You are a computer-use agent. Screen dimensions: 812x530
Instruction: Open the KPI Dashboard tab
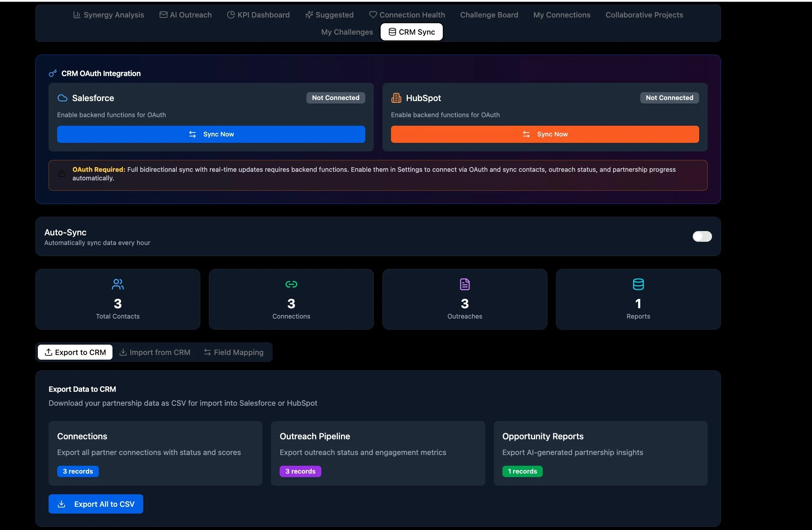(x=258, y=15)
